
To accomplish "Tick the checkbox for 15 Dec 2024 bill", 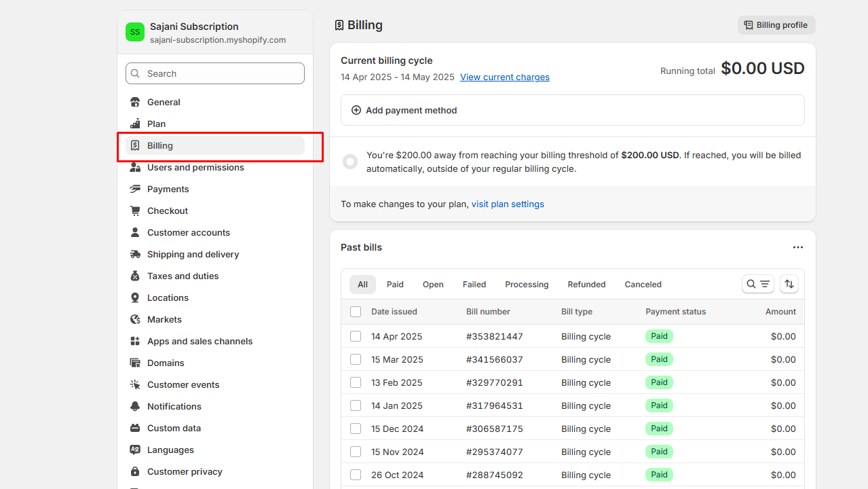I will click(x=356, y=429).
